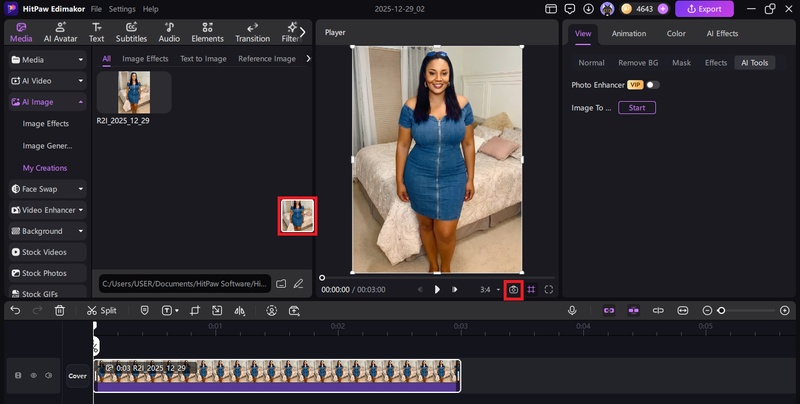Show more creation filter tabs

tap(308, 59)
